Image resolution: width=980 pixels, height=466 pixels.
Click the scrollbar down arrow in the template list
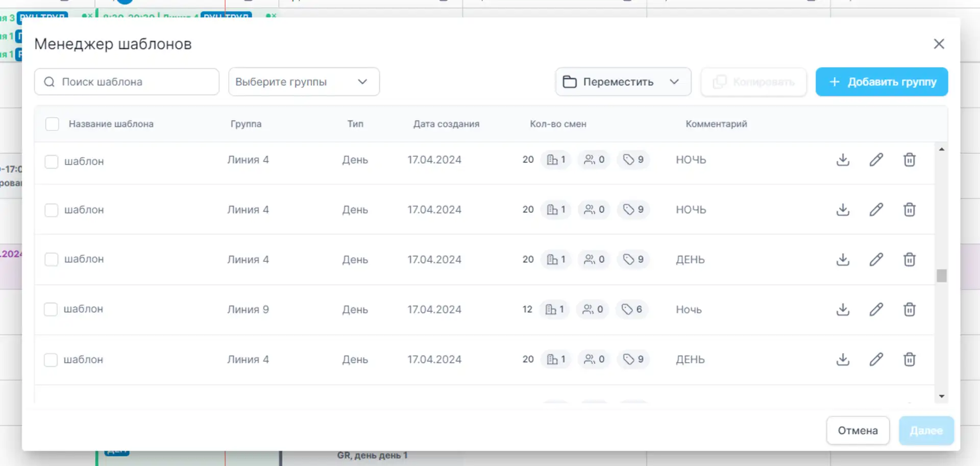pos(942,396)
